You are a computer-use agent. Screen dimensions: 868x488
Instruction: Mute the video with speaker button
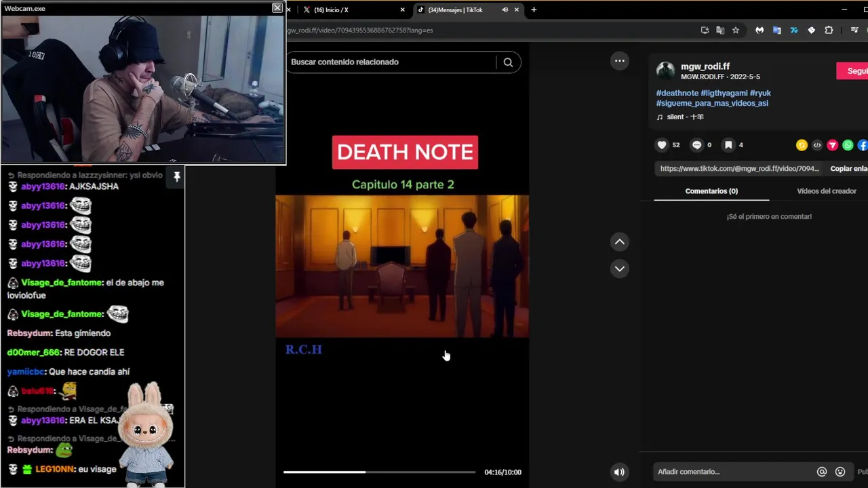[x=619, y=472]
